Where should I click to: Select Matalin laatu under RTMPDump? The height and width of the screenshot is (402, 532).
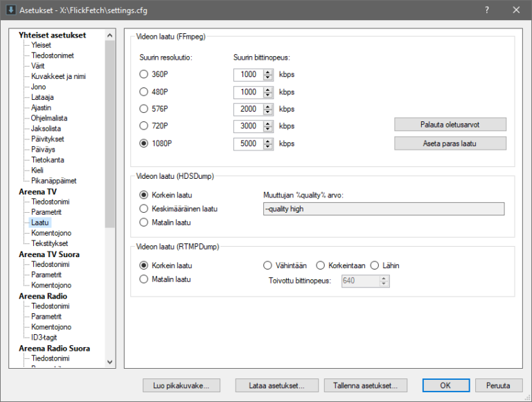tap(144, 279)
